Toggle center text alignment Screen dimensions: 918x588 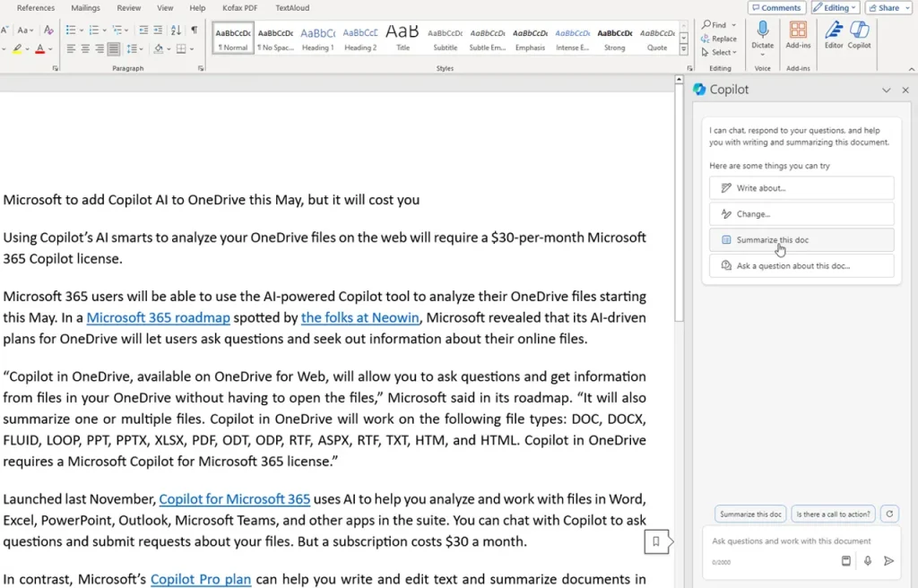click(85, 48)
